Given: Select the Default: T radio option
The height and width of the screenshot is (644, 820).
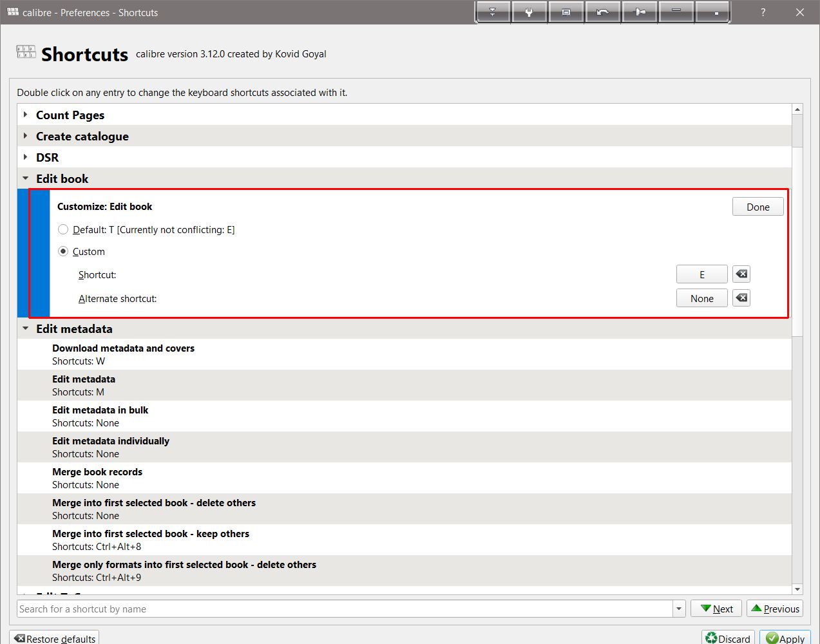Looking at the screenshot, I should [63, 229].
